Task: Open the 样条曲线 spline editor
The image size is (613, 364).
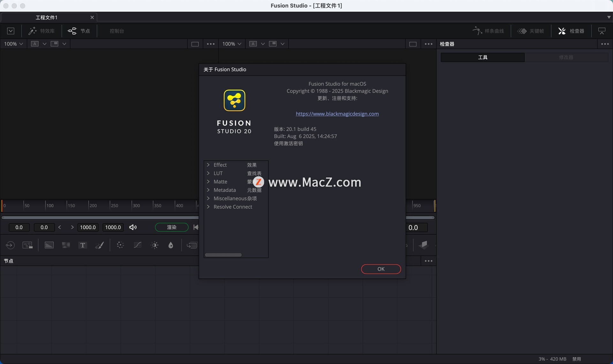Action: (488, 31)
